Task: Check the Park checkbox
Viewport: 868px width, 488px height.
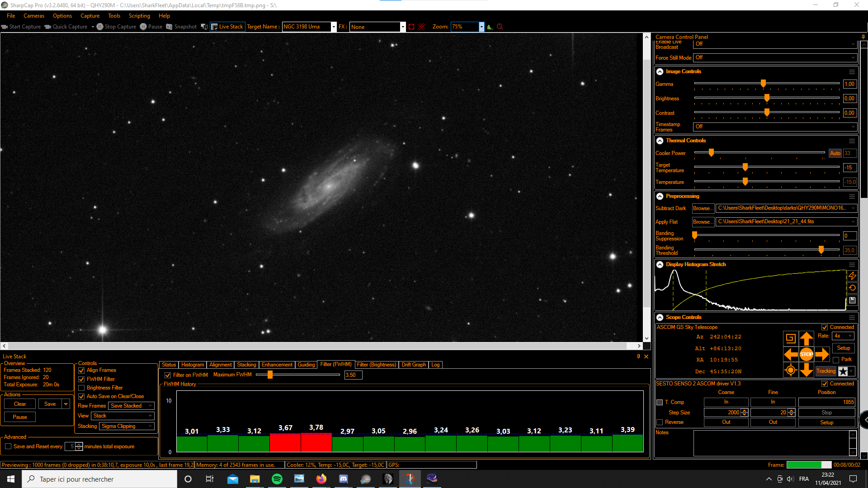Action: click(836, 360)
